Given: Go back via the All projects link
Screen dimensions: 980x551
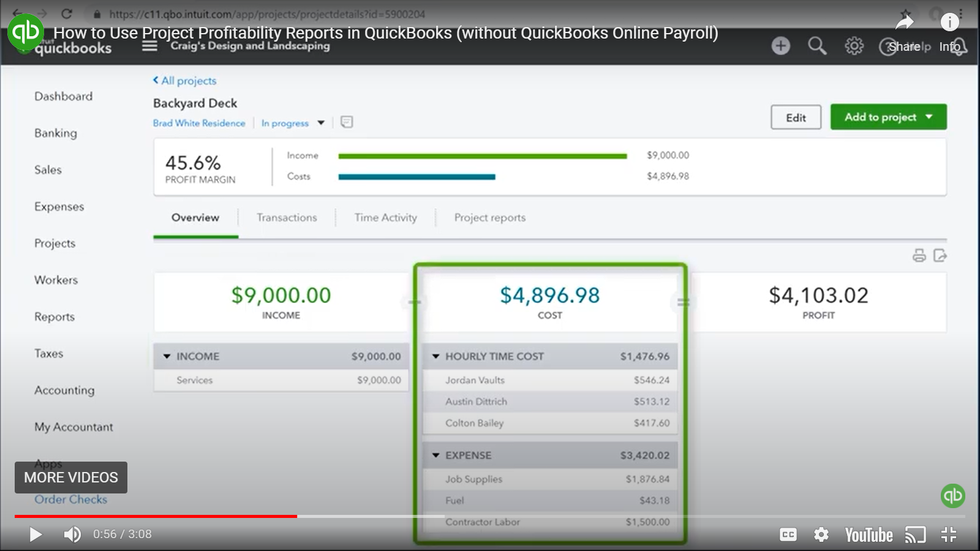Looking at the screenshot, I should pyautogui.click(x=184, y=80).
